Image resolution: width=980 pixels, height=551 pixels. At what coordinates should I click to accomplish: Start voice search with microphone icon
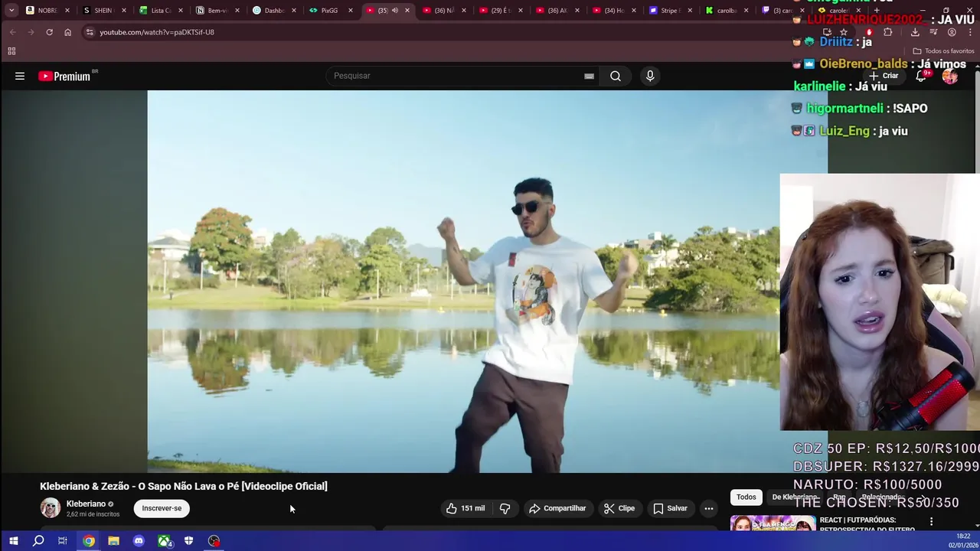click(x=650, y=76)
